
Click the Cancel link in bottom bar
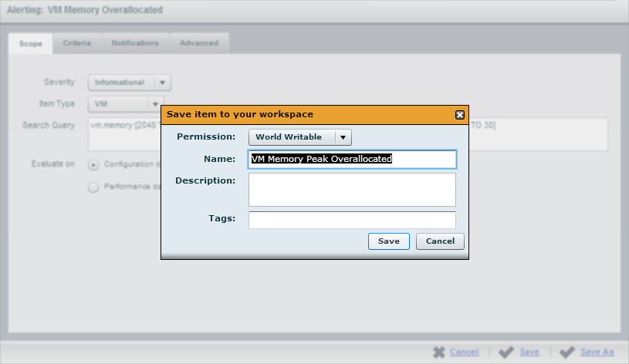464,352
